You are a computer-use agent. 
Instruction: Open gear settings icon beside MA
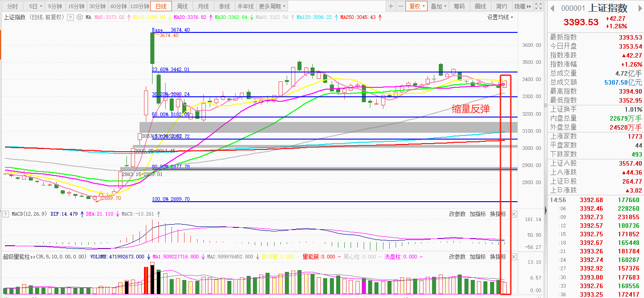(79, 18)
